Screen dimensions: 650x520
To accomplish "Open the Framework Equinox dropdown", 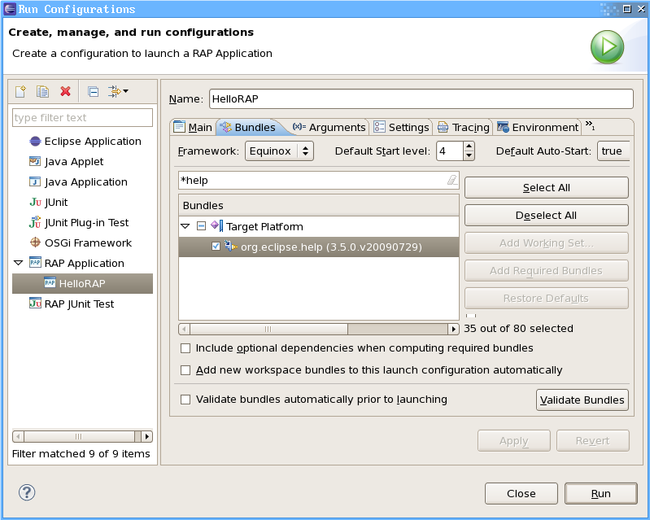I will 279,151.
